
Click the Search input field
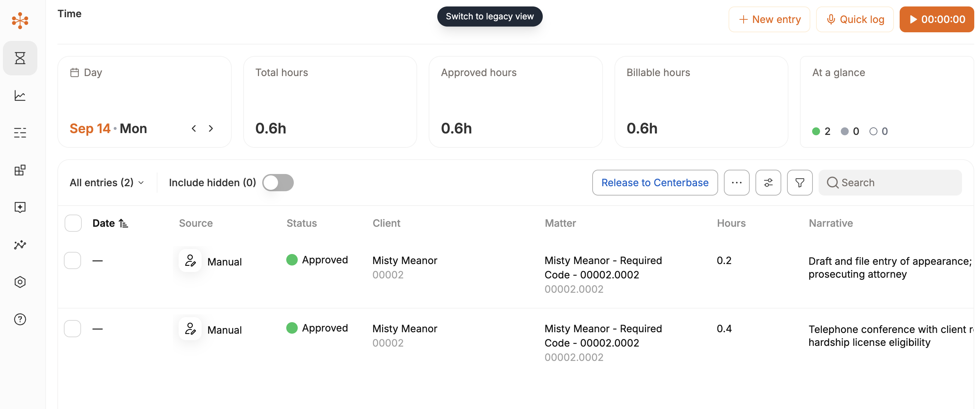click(890, 183)
